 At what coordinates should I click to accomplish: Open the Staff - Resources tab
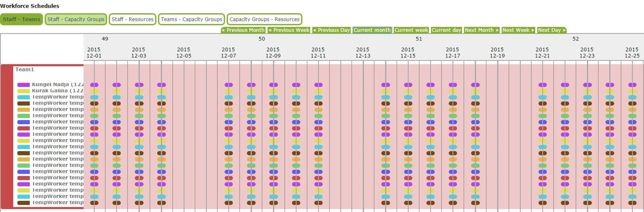click(132, 19)
